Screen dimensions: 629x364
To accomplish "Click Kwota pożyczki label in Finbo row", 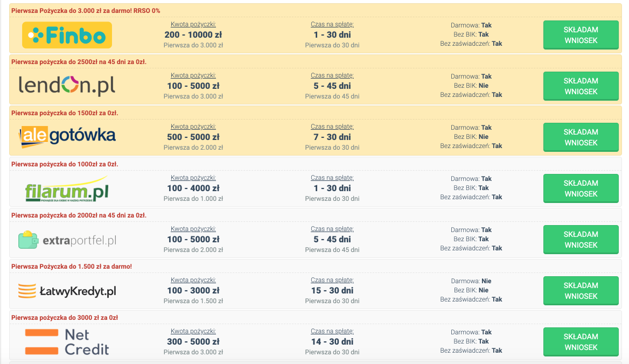I will pyautogui.click(x=193, y=24).
